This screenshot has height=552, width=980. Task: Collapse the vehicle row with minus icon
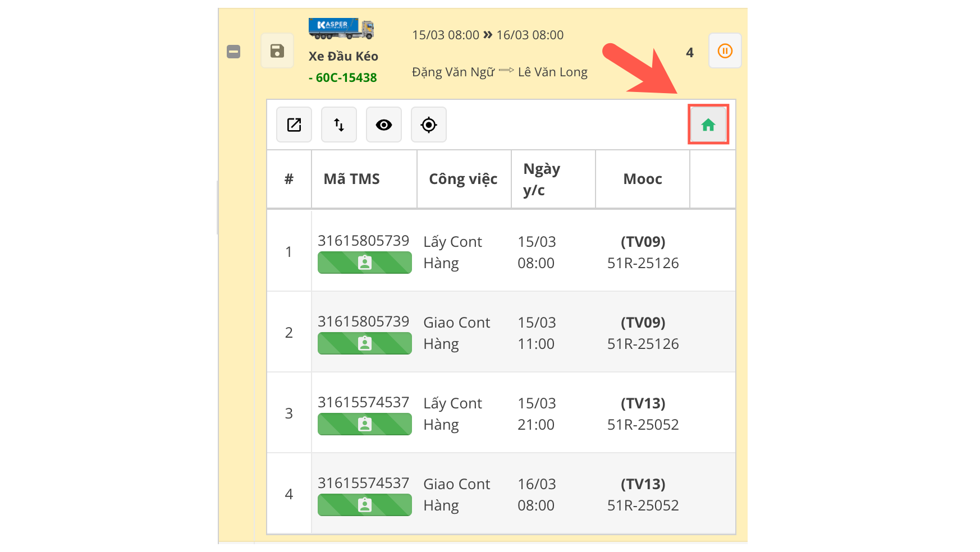[x=233, y=52]
